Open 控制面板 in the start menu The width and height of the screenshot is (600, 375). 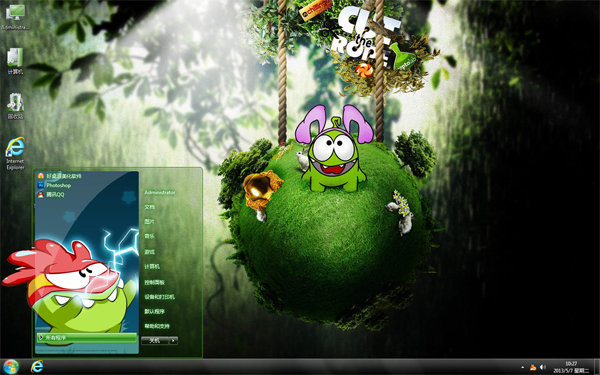[x=154, y=282]
